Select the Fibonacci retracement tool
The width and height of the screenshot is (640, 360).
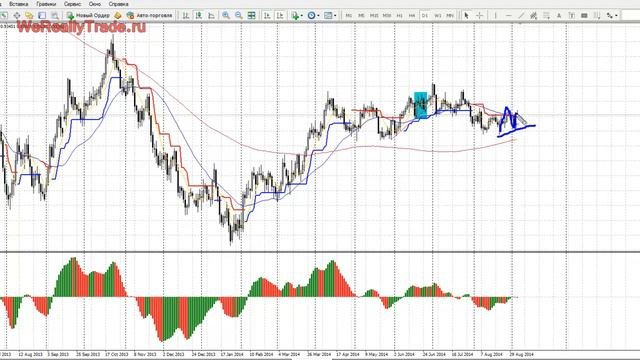[x=546, y=16]
